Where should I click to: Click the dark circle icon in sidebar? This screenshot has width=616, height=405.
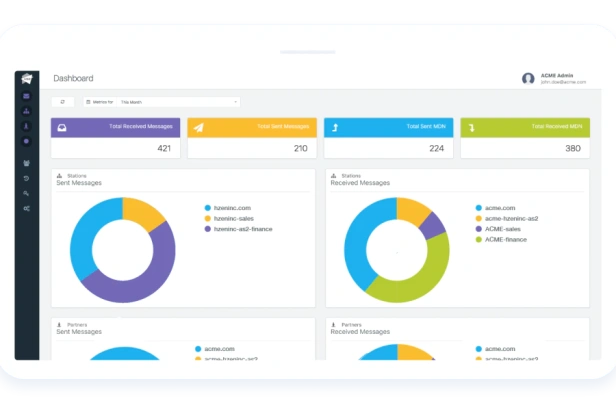pos(26,141)
